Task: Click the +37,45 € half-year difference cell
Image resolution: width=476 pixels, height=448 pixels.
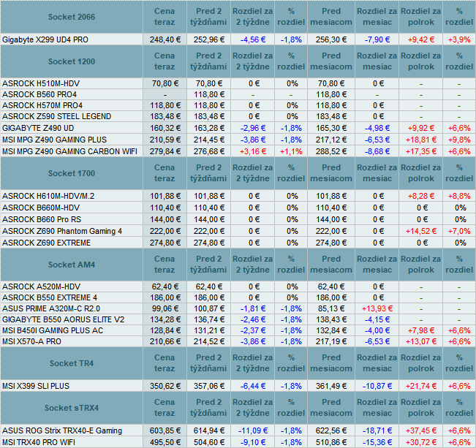Action: (420, 430)
